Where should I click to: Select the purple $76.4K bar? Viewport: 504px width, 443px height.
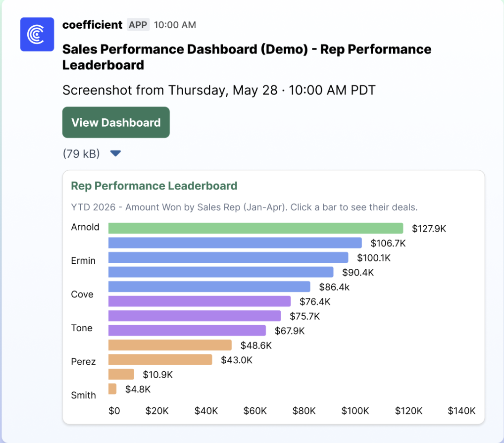pos(199,301)
